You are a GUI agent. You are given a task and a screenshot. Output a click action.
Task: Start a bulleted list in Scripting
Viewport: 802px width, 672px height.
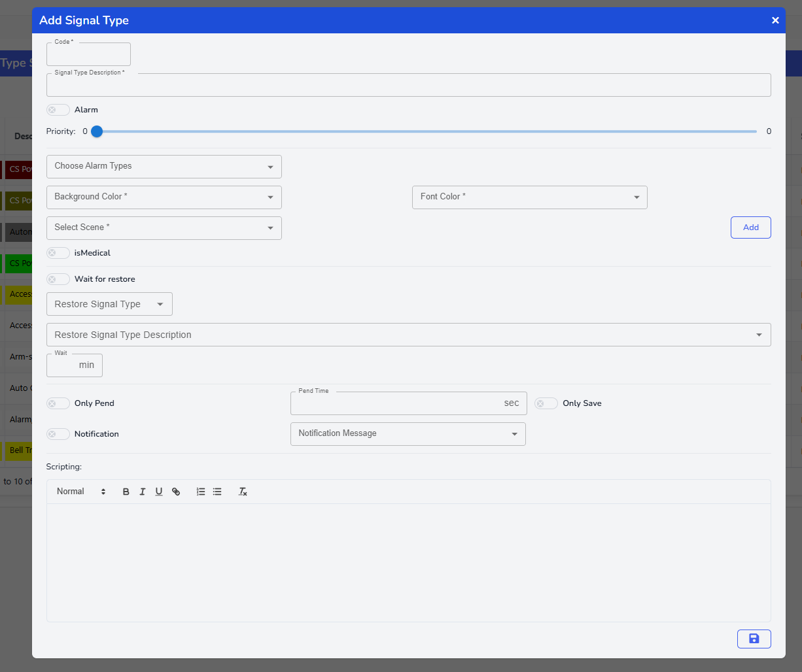click(x=217, y=492)
